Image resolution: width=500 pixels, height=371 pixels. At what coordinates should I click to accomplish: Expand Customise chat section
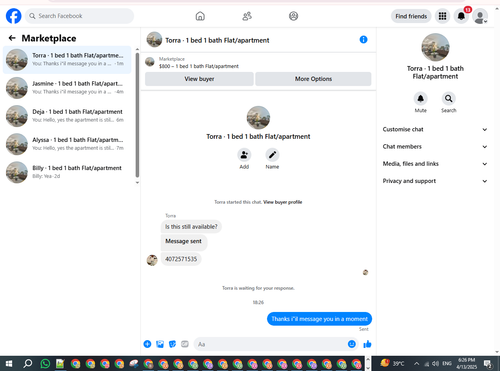tap(435, 129)
